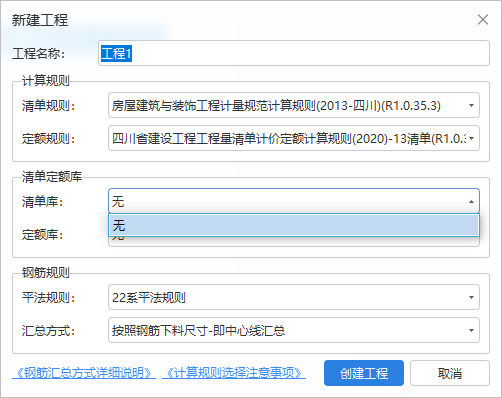Select 无 in the 清单库 list
This screenshot has height=398, width=502.
[294, 225]
